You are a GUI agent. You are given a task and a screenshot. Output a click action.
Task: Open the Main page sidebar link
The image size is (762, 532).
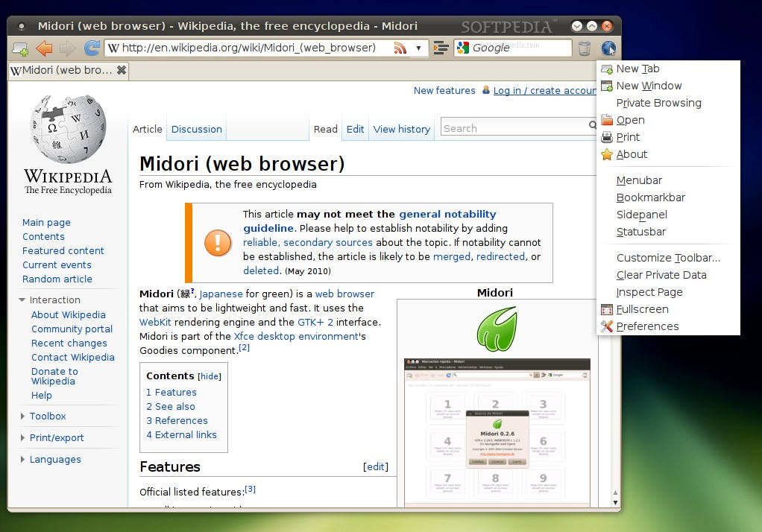(x=46, y=223)
